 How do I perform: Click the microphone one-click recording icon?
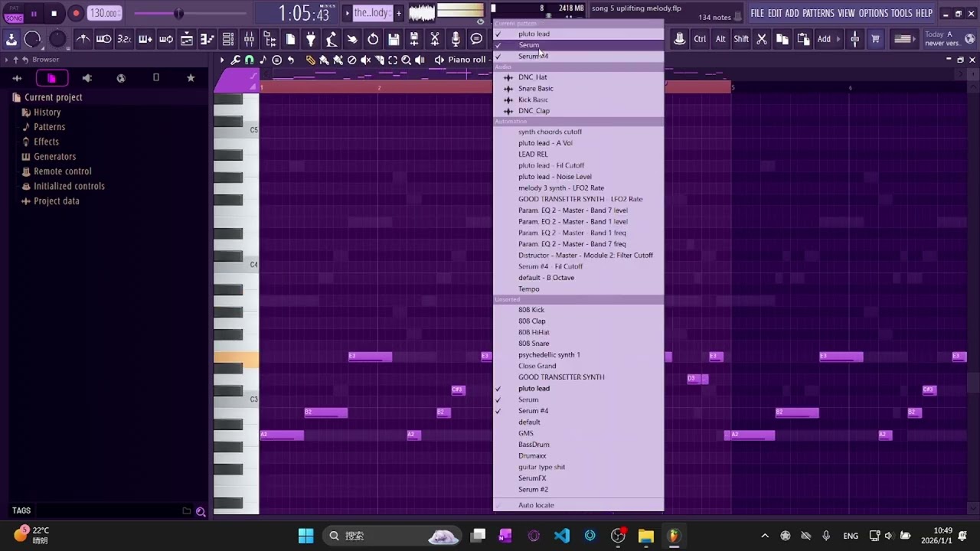point(456,39)
